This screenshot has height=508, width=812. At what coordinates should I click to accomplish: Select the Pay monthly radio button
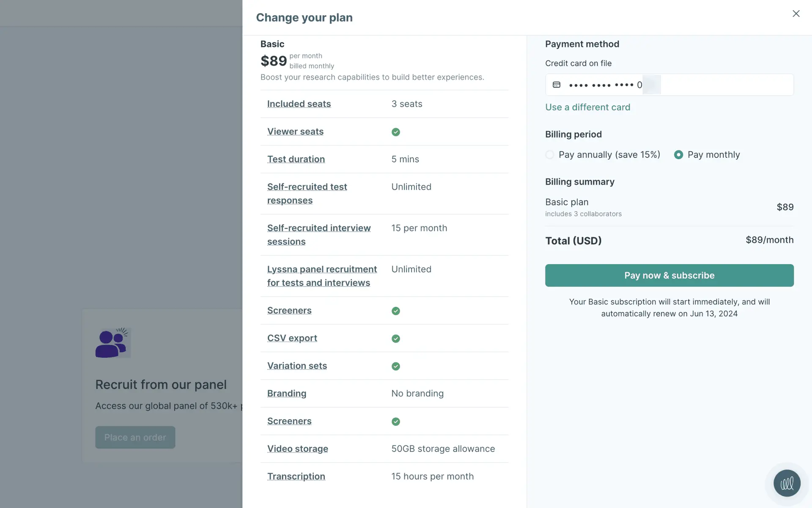[678, 155]
